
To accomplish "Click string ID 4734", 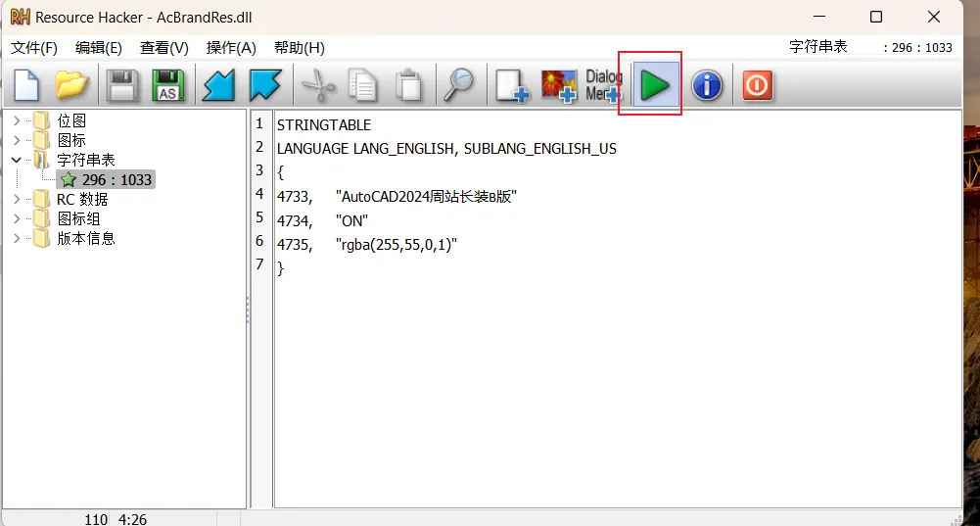I will tap(295, 220).
